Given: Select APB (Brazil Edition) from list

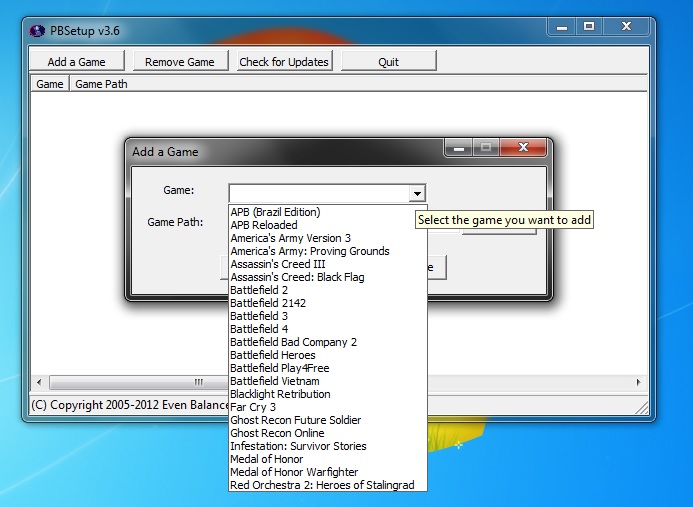Looking at the screenshot, I should 327,212.
